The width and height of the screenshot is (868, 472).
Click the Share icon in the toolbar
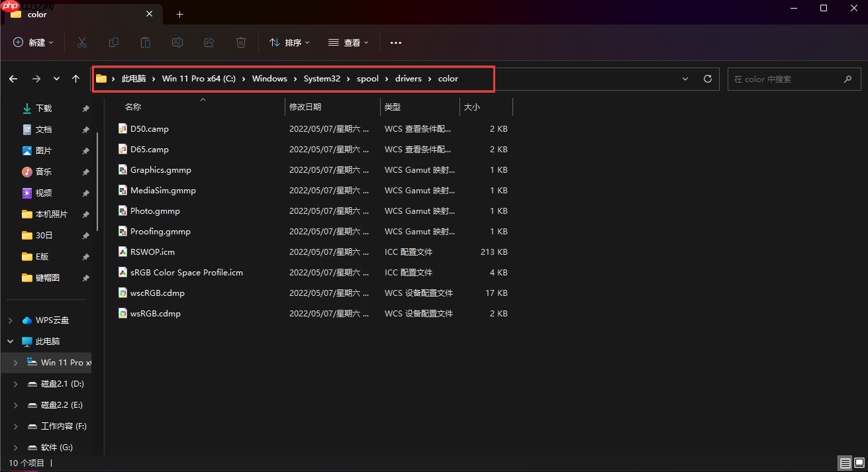click(x=209, y=42)
